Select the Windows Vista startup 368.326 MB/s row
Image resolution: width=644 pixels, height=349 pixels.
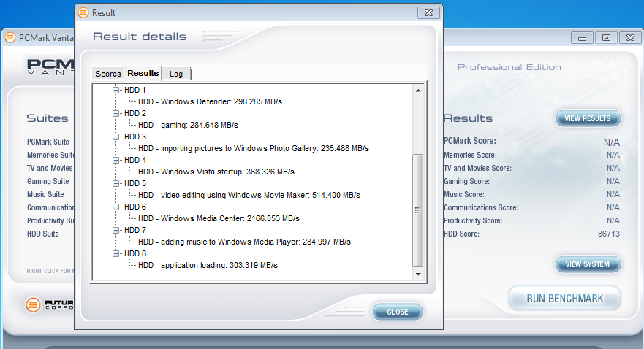point(216,172)
